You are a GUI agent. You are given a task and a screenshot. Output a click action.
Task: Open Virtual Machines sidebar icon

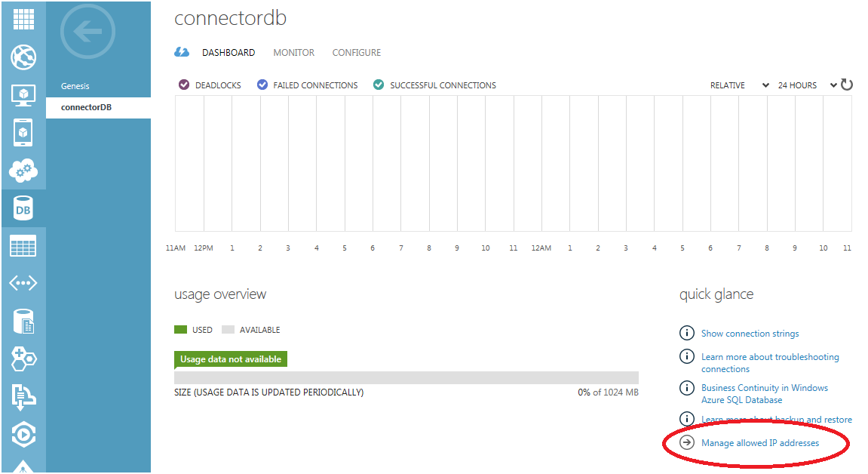pyautogui.click(x=23, y=95)
